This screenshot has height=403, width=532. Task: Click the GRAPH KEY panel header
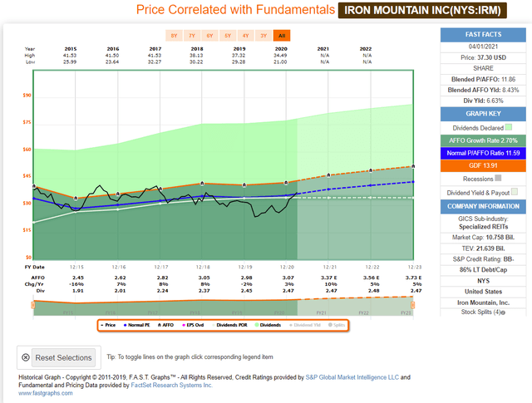(483, 114)
